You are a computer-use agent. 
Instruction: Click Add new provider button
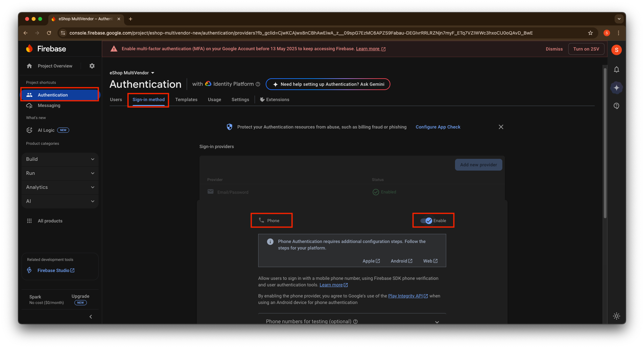(479, 165)
